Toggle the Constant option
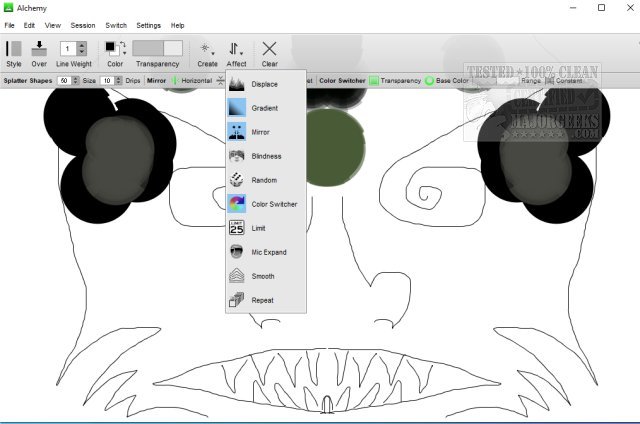Screen dimensions: 640x424 pyautogui.click(x=564, y=81)
